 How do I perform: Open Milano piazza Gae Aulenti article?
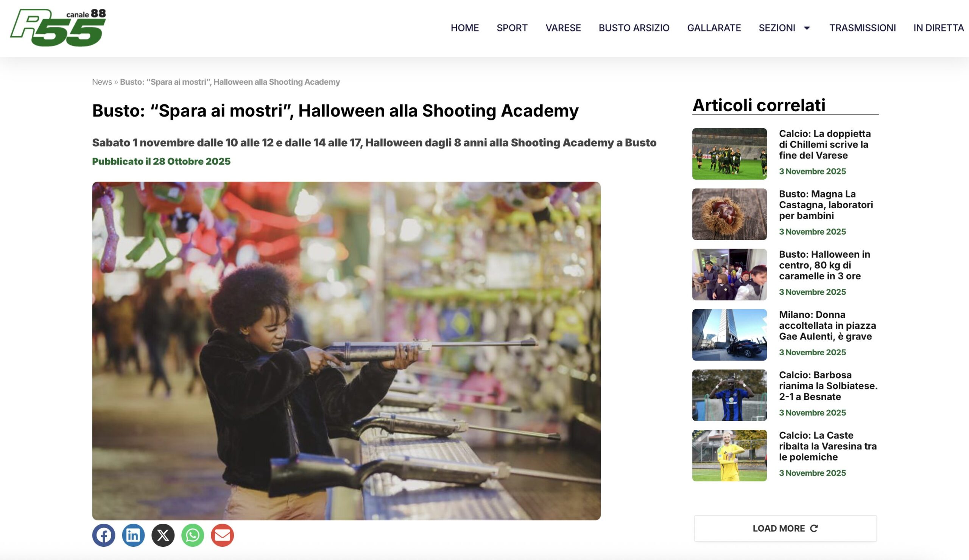point(827,325)
